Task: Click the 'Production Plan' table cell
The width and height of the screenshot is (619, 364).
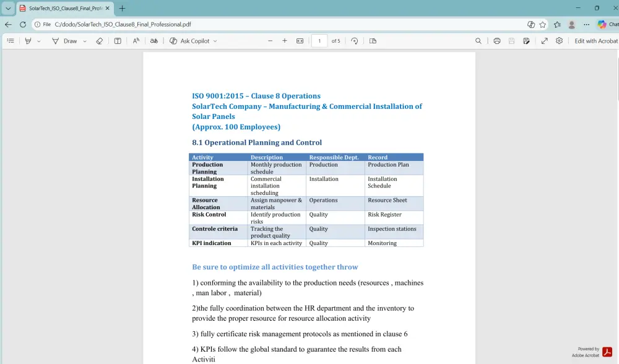Action: pyautogui.click(x=394, y=168)
